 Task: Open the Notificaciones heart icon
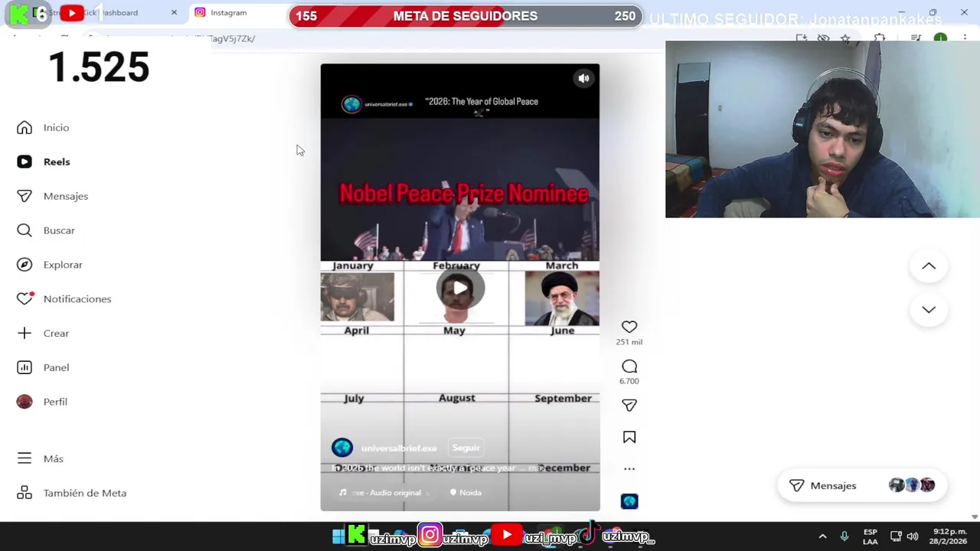point(25,298)
